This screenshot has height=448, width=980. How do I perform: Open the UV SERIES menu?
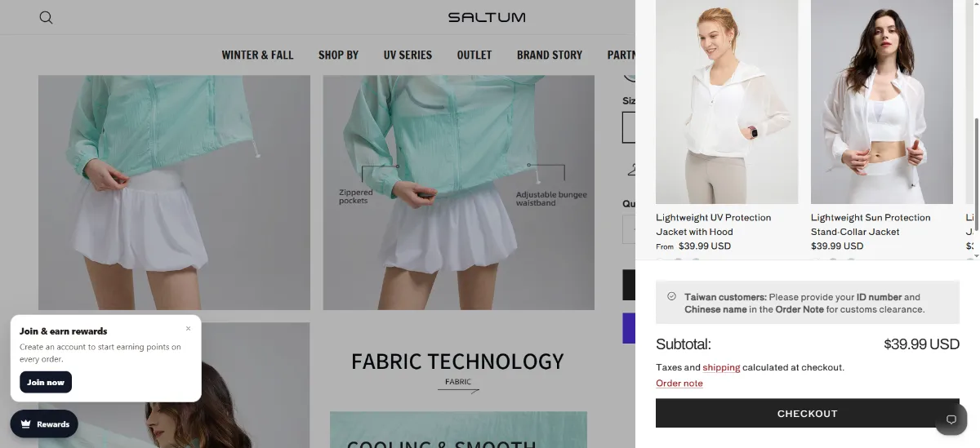(x=408, y=55)
